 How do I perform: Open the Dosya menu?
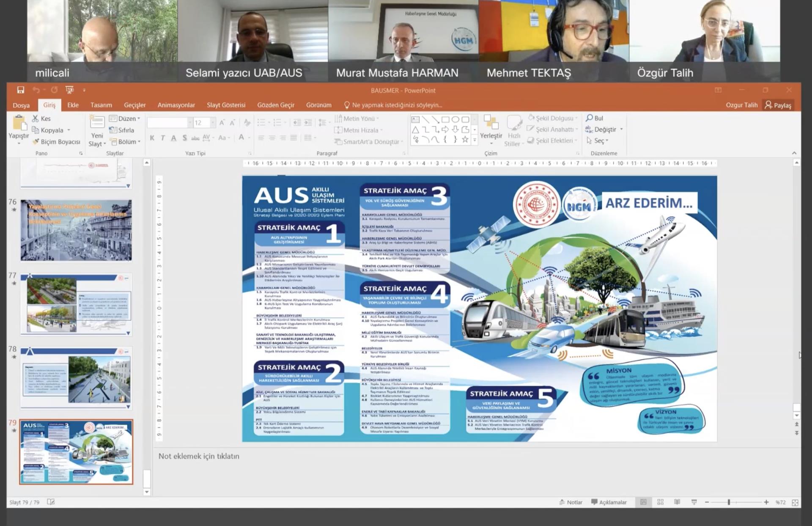click(21, 105)
